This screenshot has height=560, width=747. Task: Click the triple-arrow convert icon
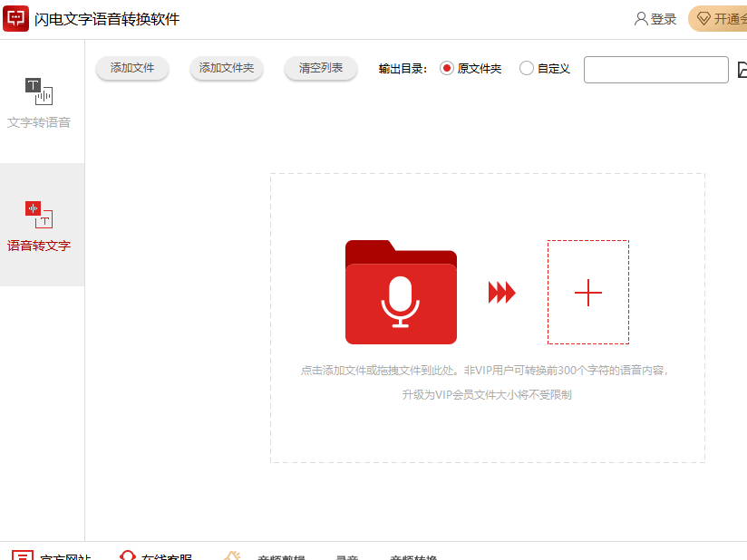(x=501, y=293)
